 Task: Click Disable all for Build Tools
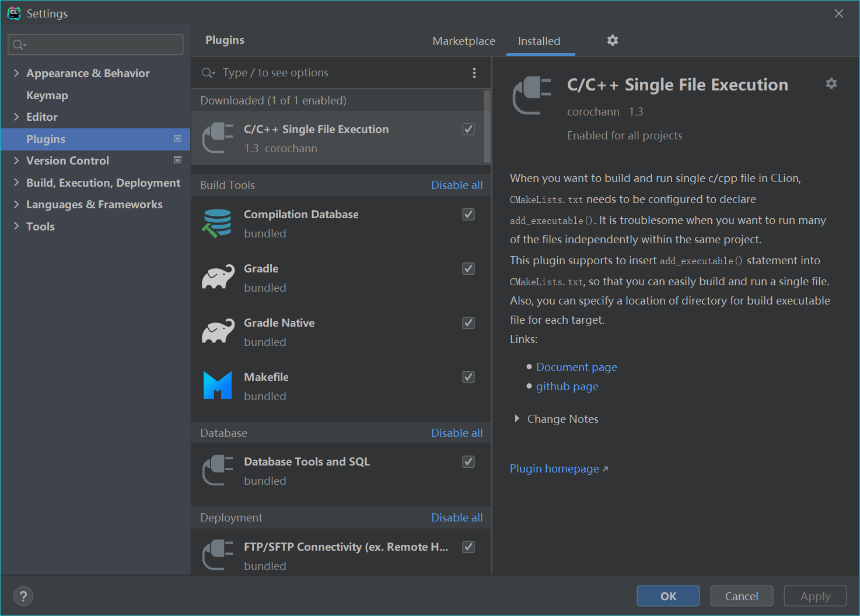pyautogui.click(x=457, y=185)
